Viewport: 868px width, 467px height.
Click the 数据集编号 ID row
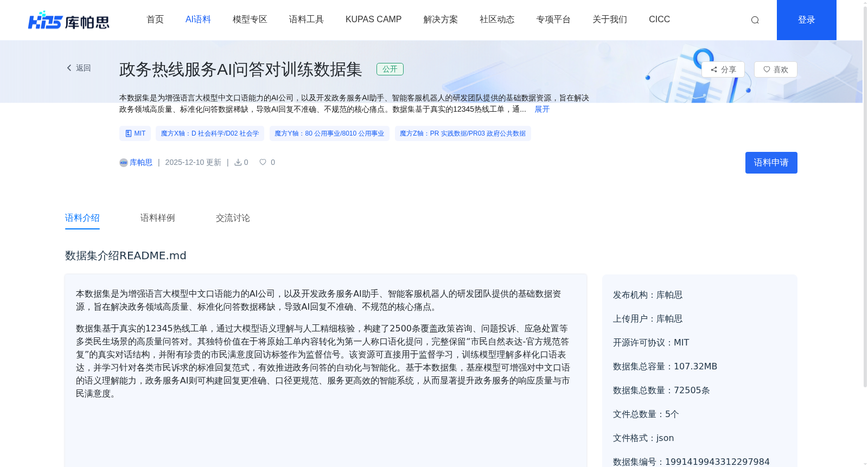pyautogui.click(x=691, y=462)
